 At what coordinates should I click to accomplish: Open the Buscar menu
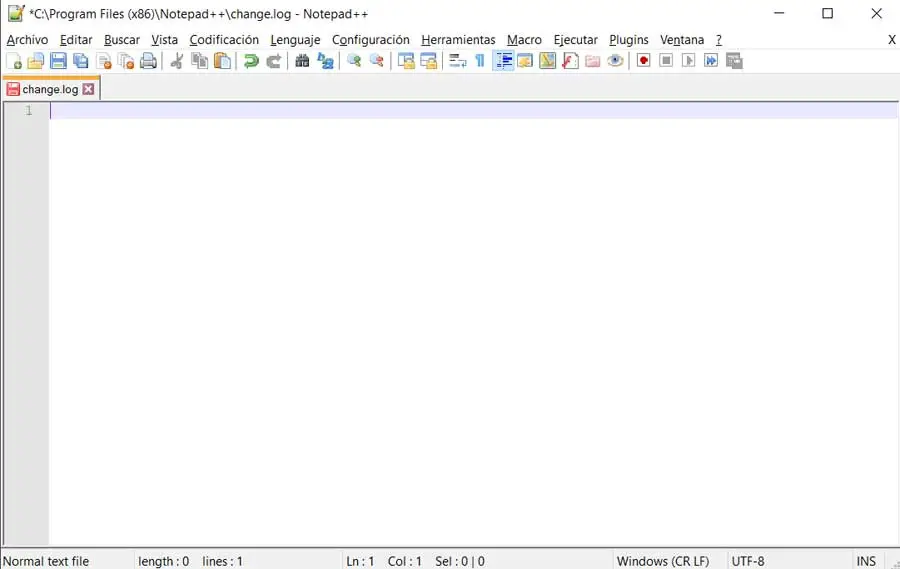point(122,40)
